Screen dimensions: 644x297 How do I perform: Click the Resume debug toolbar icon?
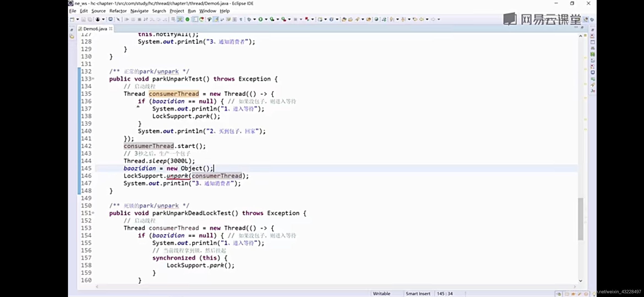pyautogui.click(x=127, y=19)
